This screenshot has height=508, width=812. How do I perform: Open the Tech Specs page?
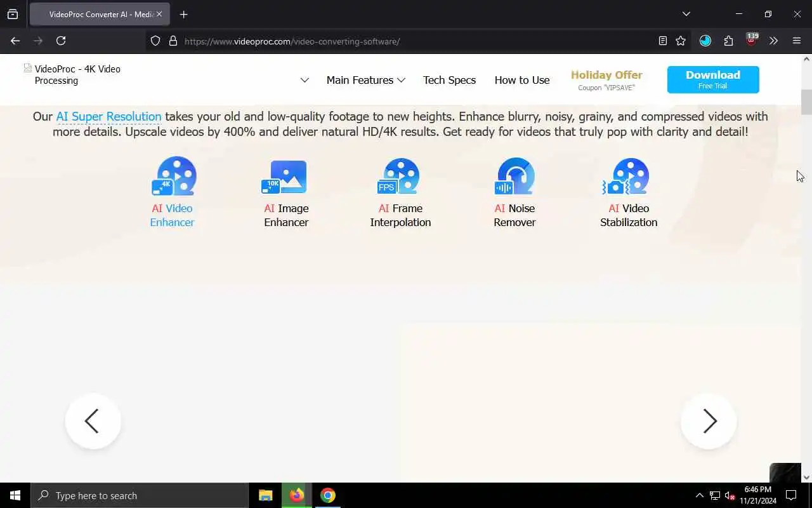coord(449,80)
